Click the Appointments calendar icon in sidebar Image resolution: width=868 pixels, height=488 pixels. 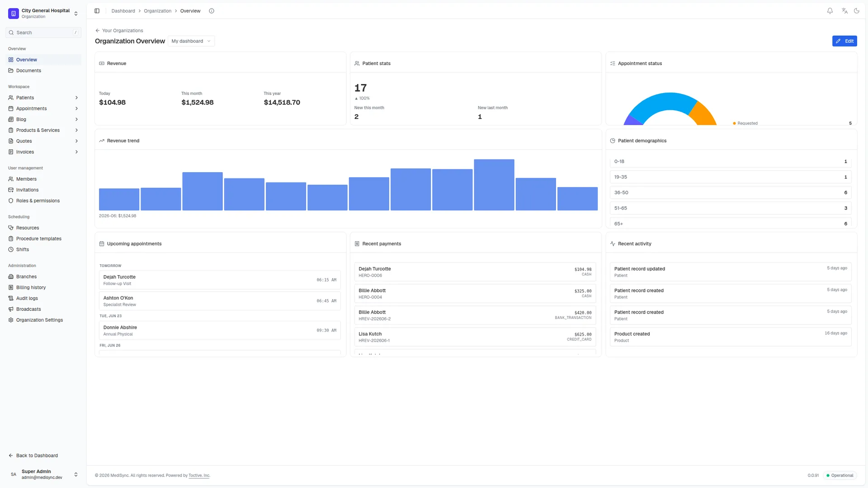pyautogui.click(x=11, y=108)
